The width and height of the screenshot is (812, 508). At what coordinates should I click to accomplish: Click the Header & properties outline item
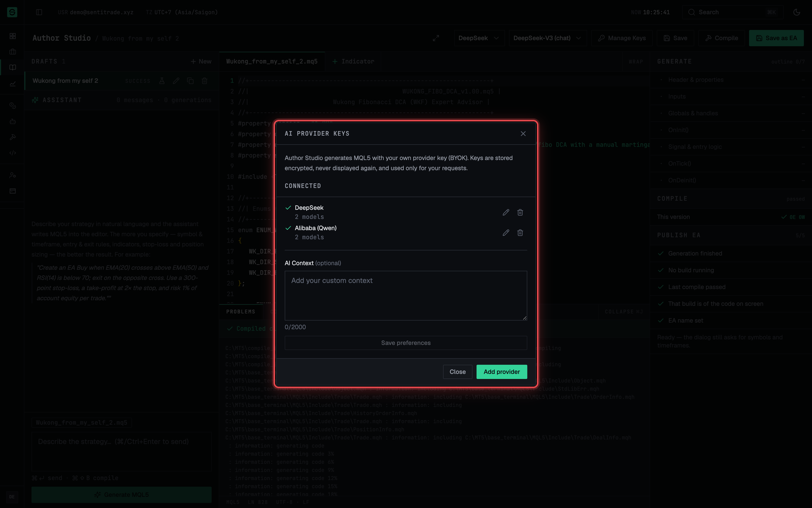731,80
